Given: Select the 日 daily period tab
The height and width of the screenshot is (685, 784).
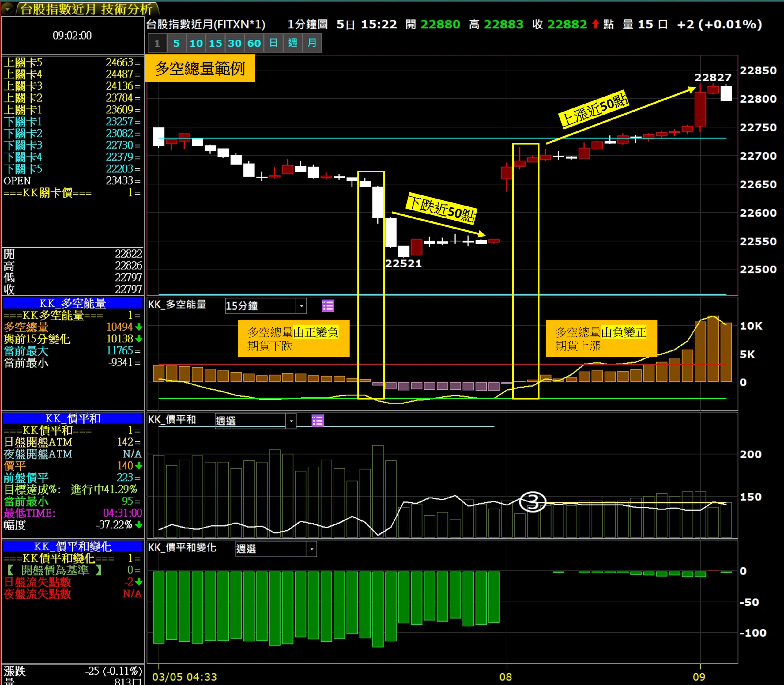Looking at the screenshot, I should tap(273, 43).
